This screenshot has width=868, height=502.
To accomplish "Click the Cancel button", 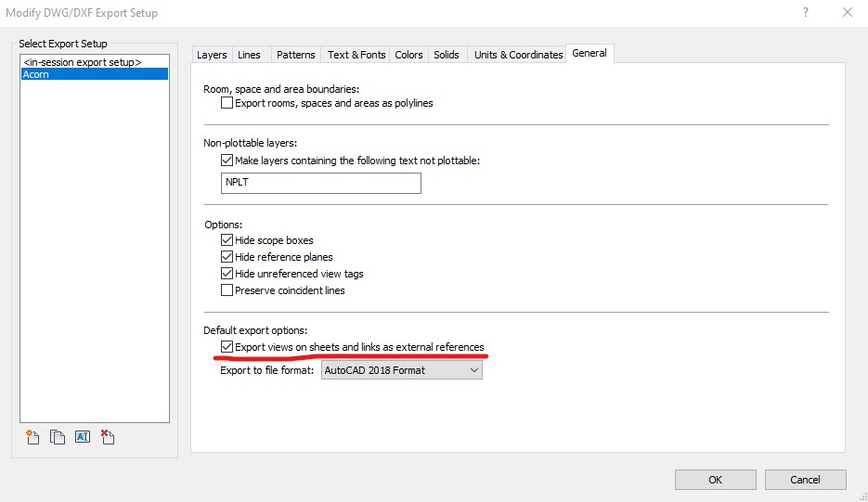I will pos(805,480).
